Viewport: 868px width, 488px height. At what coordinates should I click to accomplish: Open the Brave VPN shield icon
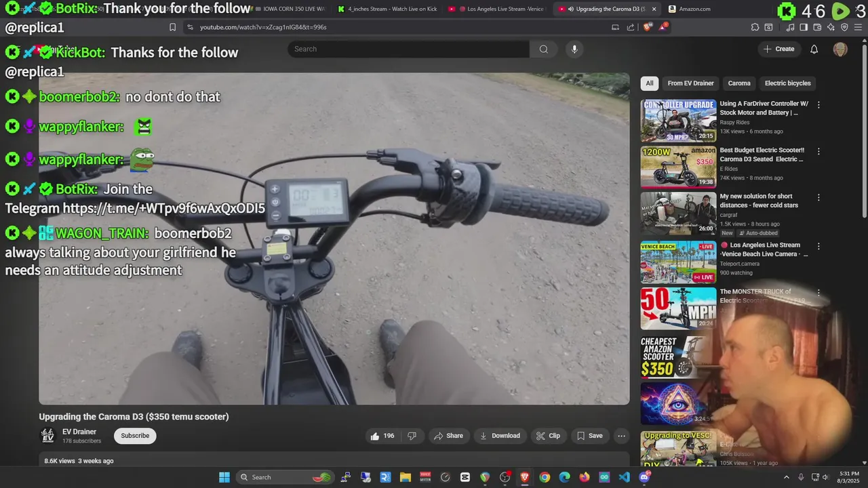(x=844, y=27)
